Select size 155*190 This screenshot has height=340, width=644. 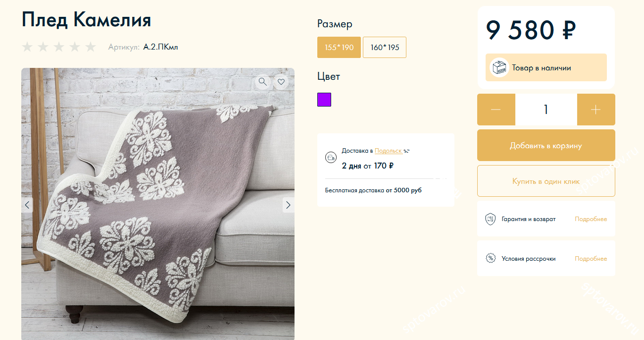(x=339, y=48)
